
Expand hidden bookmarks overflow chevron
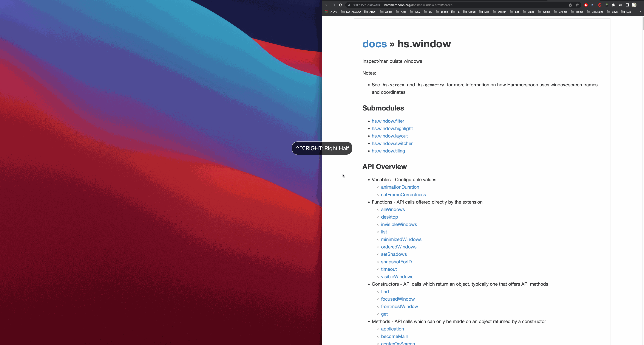click(x=641, y=12)
